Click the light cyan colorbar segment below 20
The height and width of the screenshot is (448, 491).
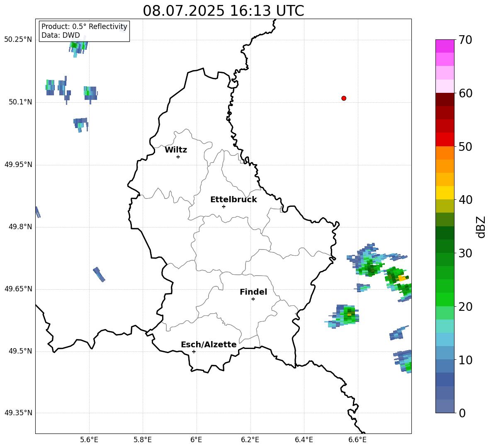445,326
